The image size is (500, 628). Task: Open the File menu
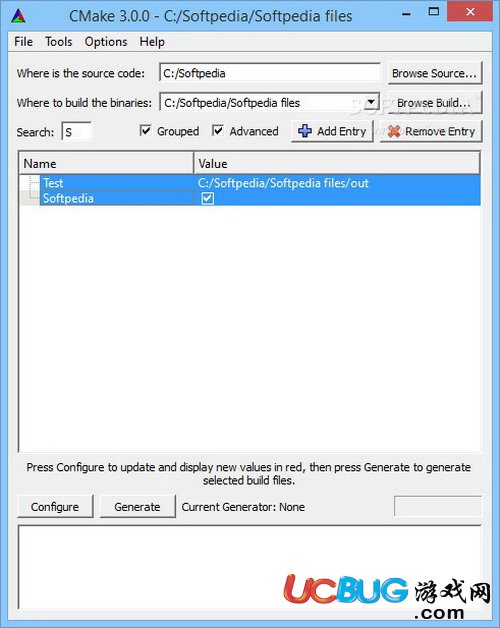pos(23,42)
